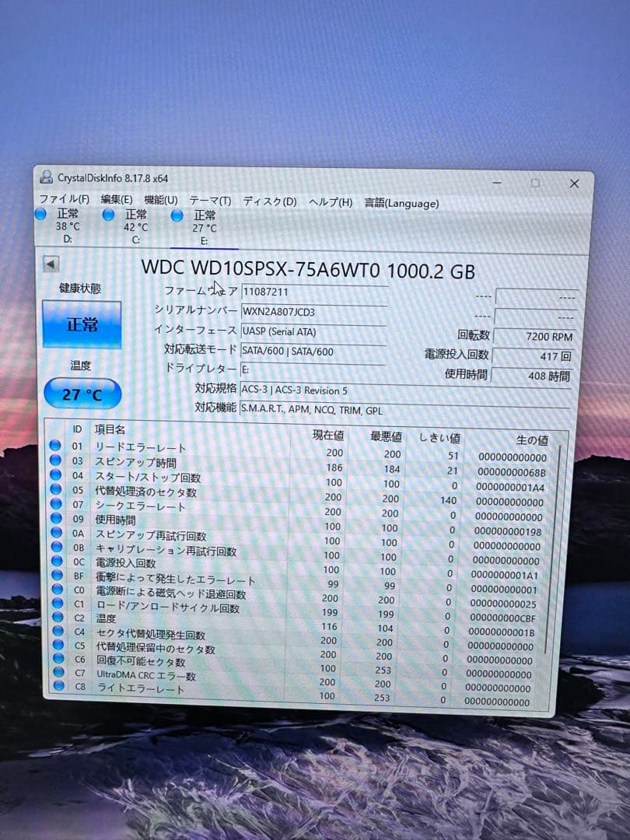The height and width of the screenshot is (840, 630).
Task: Click the D: drive health status circle
Action: click(40, 215)
